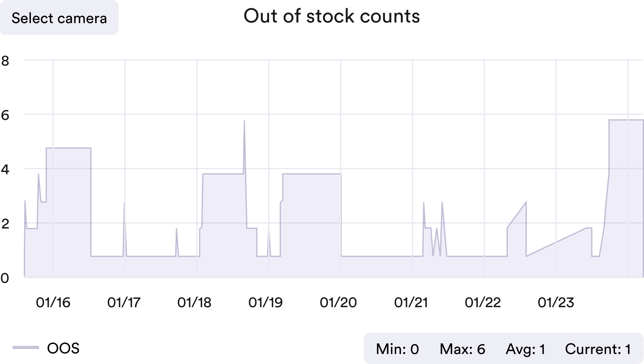Select the Avg: 1 statistic
The image size is (644, 364).
tap(525, 349)
